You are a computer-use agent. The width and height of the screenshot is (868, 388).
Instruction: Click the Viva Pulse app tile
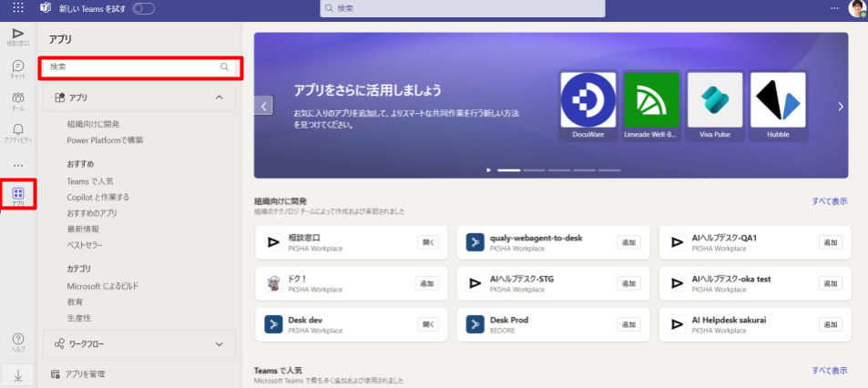click(715, 106)
